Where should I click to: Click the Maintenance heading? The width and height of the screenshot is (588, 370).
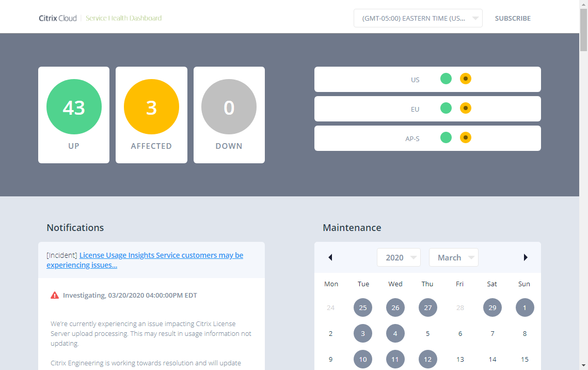(x=352, y=228)
